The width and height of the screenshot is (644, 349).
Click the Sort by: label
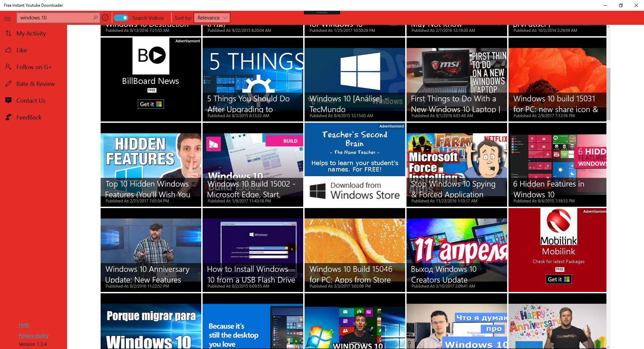tap(183, 18)
